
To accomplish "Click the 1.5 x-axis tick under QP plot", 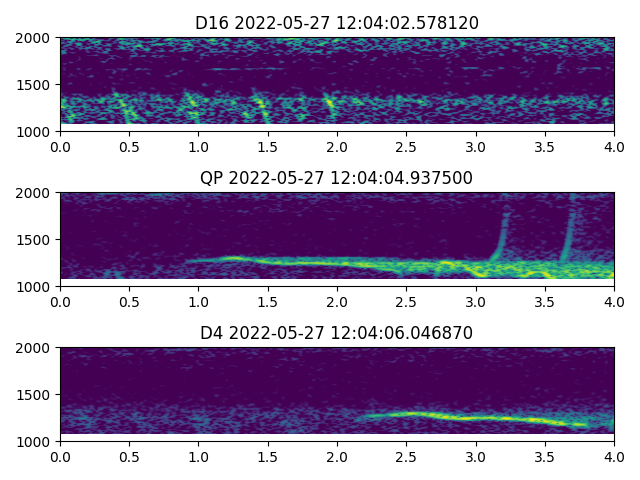I will pos(268,301).
